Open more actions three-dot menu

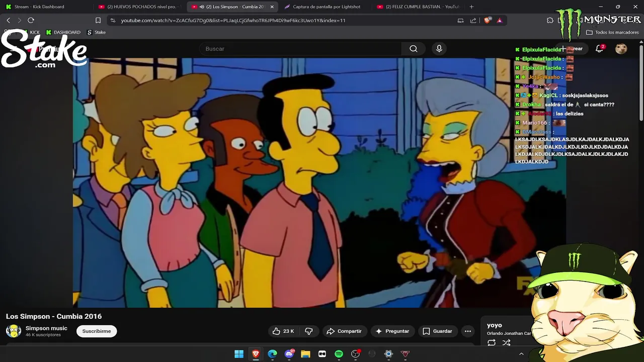point(468,331)
